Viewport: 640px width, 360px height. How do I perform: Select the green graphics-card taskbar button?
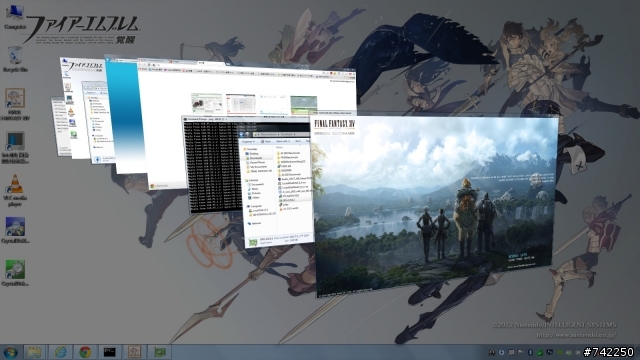pyautogui.click(x=159, y=352)
